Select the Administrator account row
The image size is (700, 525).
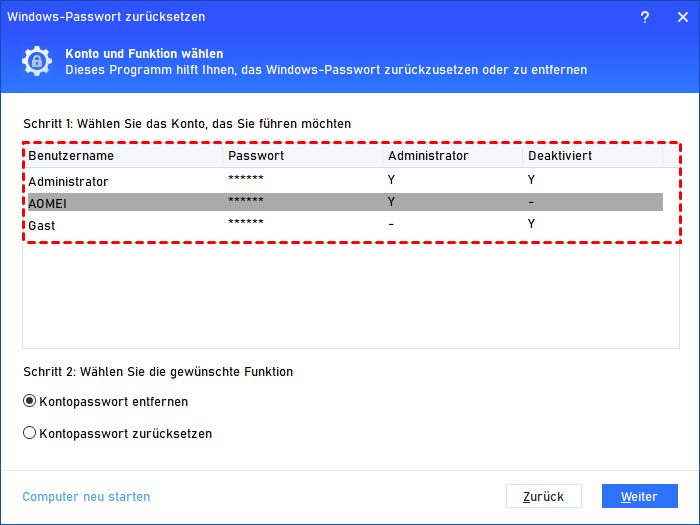click(x=69, y=182)
